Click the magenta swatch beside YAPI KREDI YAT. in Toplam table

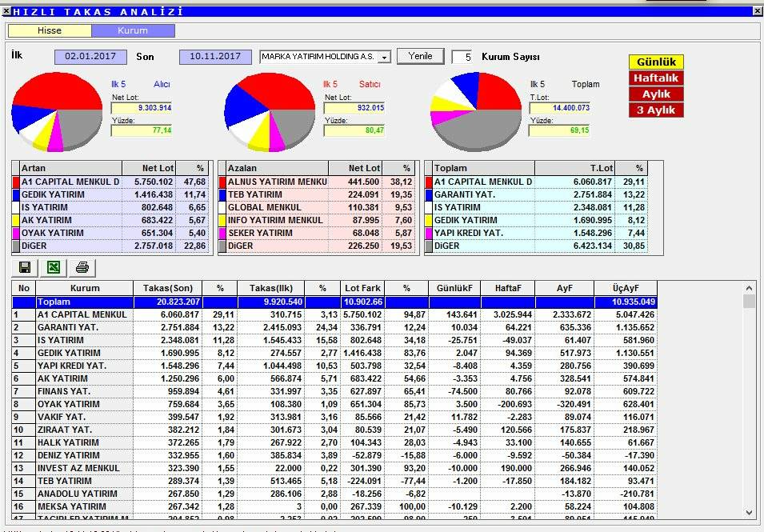pyautogui.click(x=429, y=234)
